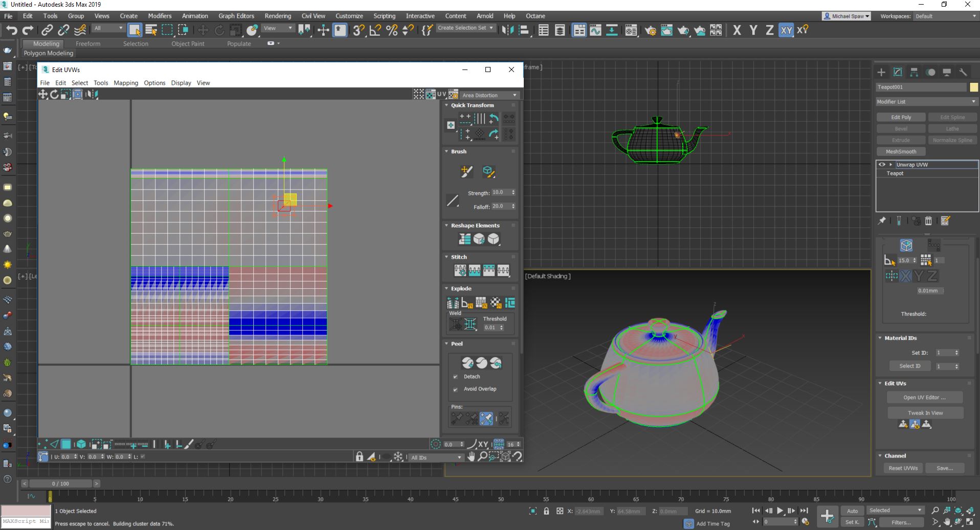Uncheck Avoid Overlap option
The width and height of the screenshot is (980, 530).
point(455,389)
